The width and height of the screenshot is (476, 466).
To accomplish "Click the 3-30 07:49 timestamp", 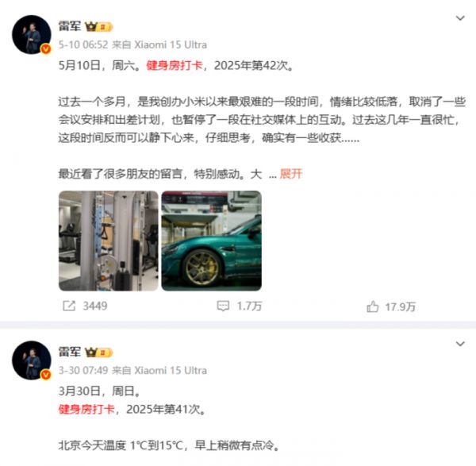I will tap(83, 371).
